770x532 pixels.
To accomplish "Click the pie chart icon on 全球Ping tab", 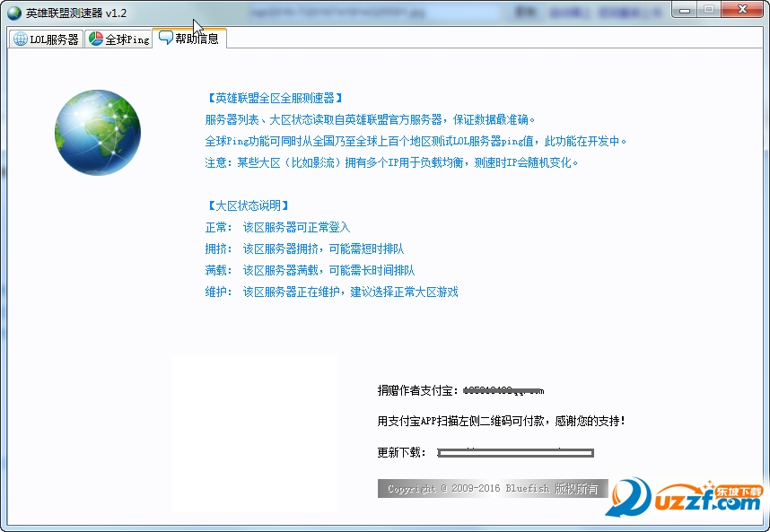I will click(x=96, y=39).
